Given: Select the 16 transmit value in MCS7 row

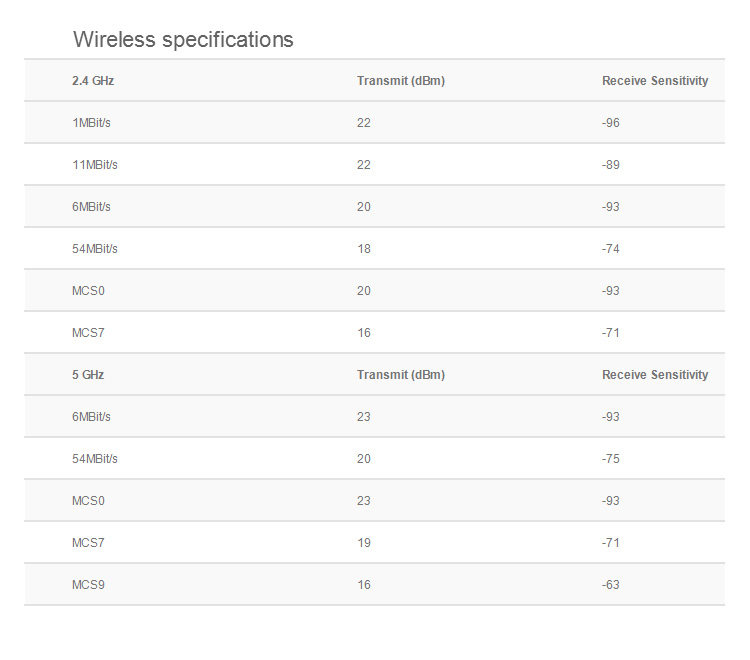Looking at the screenshot, I should [x=364, y=333].
